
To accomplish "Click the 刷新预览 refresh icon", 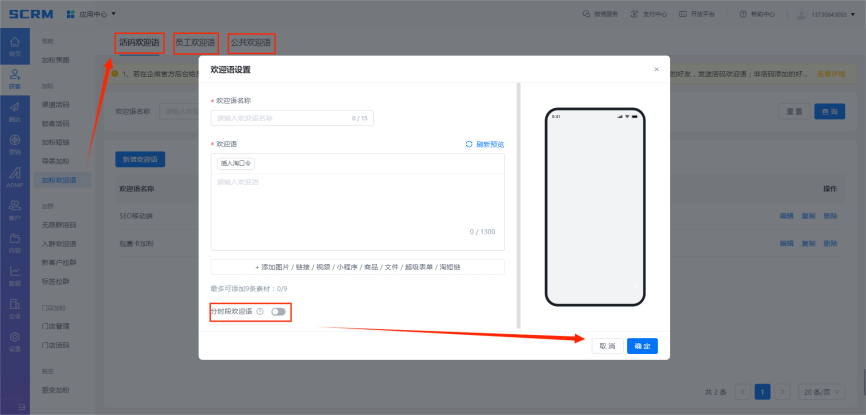I will [x=469, y=144].
